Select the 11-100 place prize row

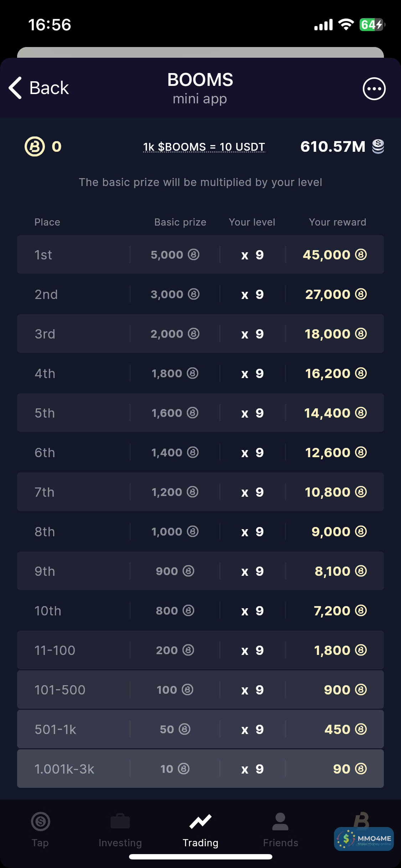[x=200, y=650]
